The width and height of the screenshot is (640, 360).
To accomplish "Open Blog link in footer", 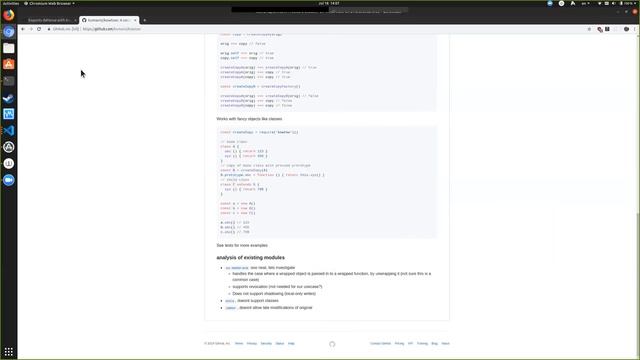I will [x=434, y=344].
